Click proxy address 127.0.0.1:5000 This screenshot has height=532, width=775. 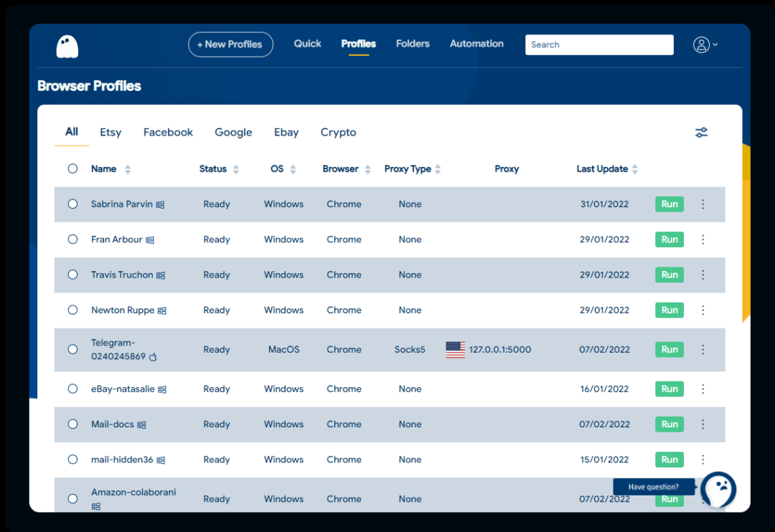tap(500, 350)
